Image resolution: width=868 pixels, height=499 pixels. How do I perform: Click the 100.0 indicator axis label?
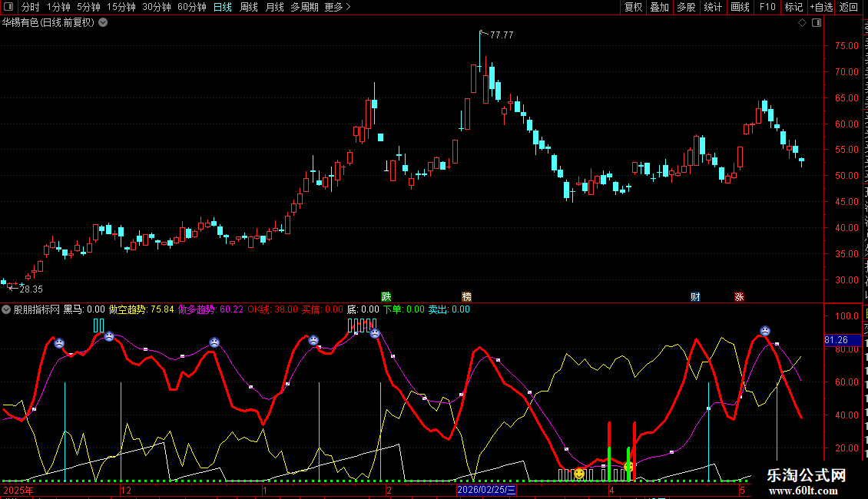[x=846, y=316]
